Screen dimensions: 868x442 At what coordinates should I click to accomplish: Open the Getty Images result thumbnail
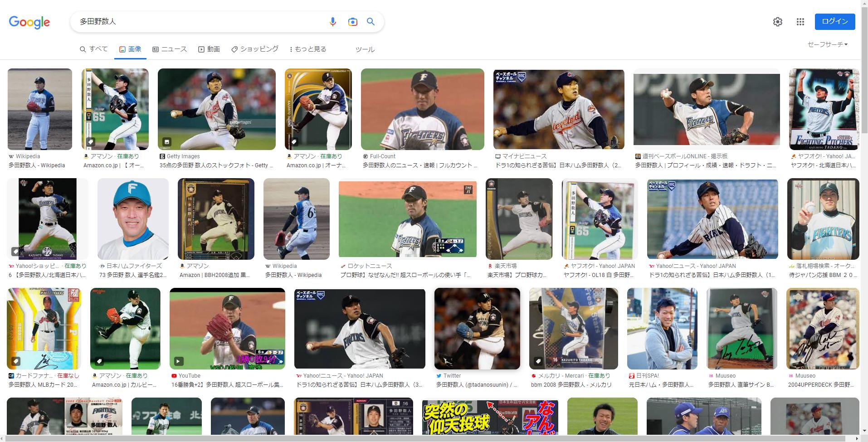217,109
